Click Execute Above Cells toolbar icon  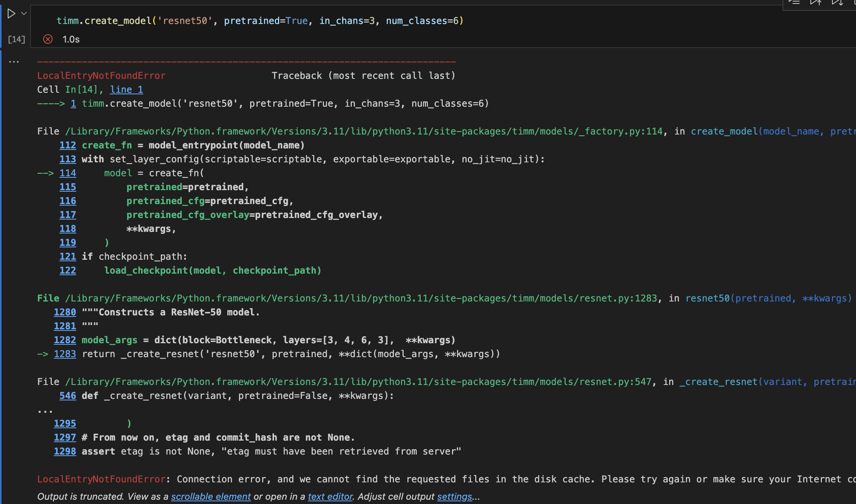click(x=816, y=3)
